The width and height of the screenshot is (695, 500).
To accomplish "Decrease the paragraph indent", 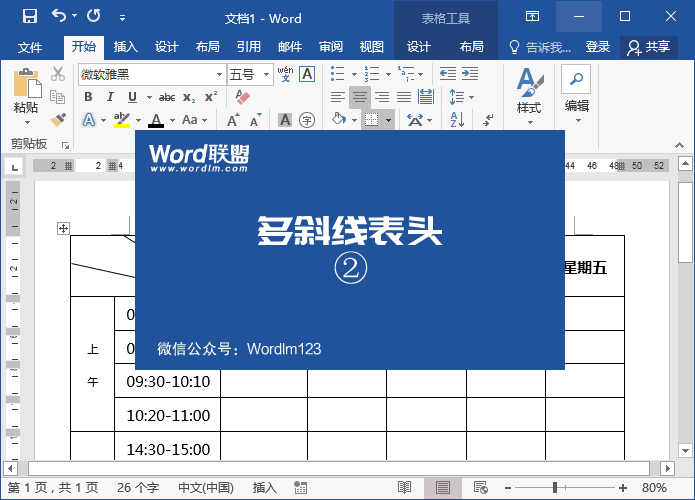I will (448, 74).
